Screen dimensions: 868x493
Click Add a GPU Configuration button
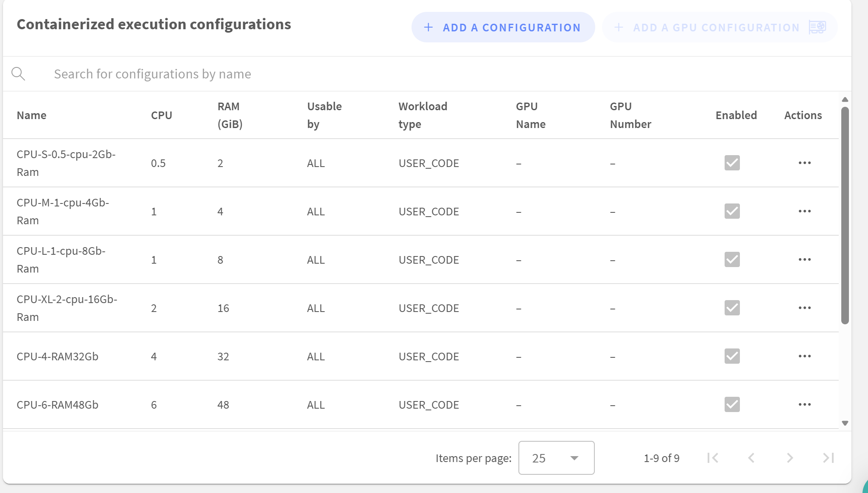click(720, 28)
